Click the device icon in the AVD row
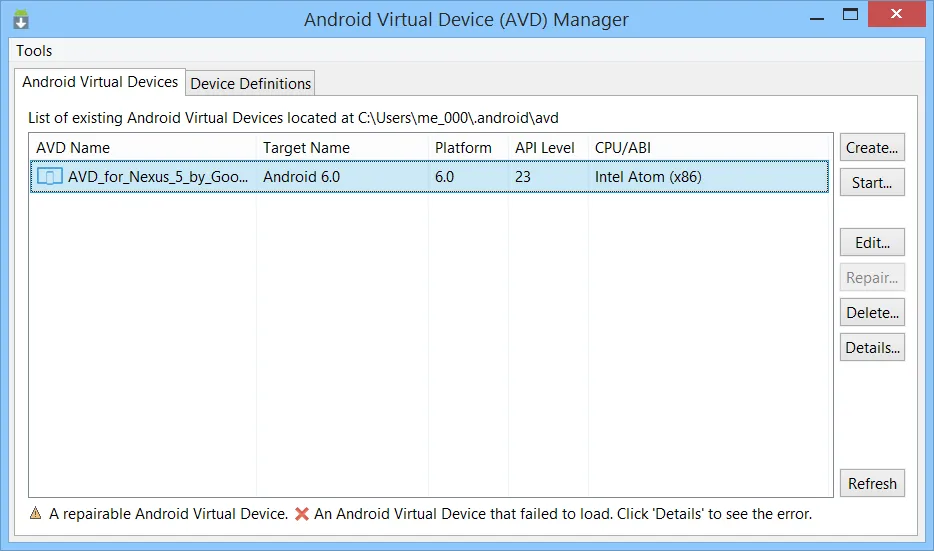The image size is (934, 551). point(49,177)
